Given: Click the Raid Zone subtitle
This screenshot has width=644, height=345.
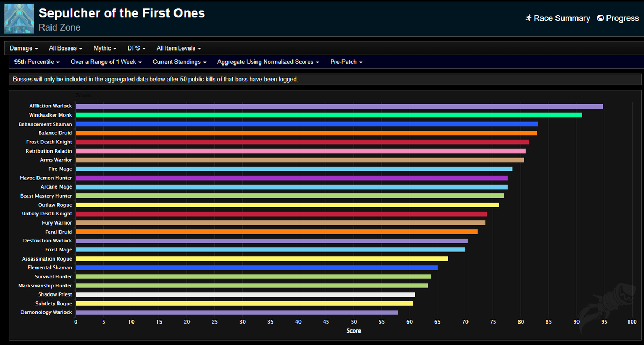Looking at the screenshot, I should (x=60, y=27).
